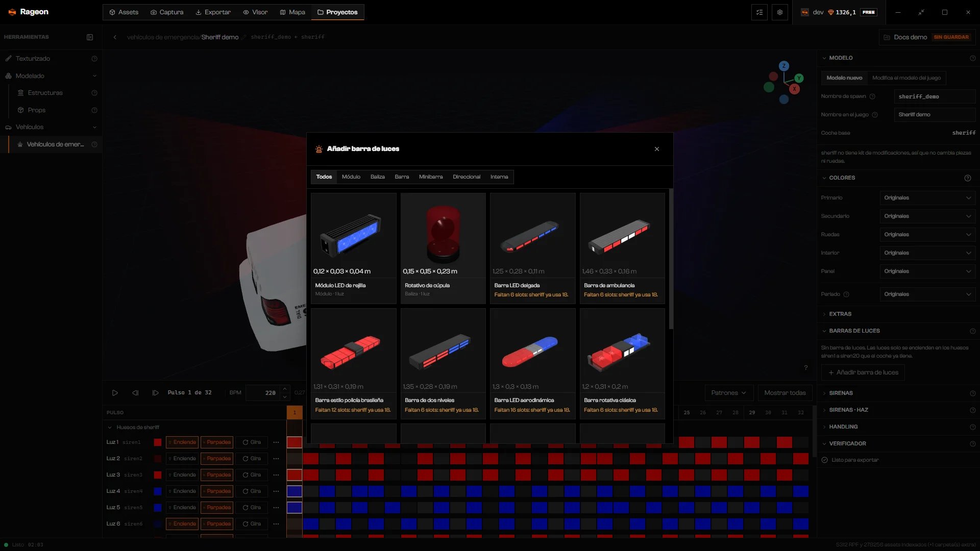Open Ruedas color dropdown
980x551 pixels.
[927, 235]
